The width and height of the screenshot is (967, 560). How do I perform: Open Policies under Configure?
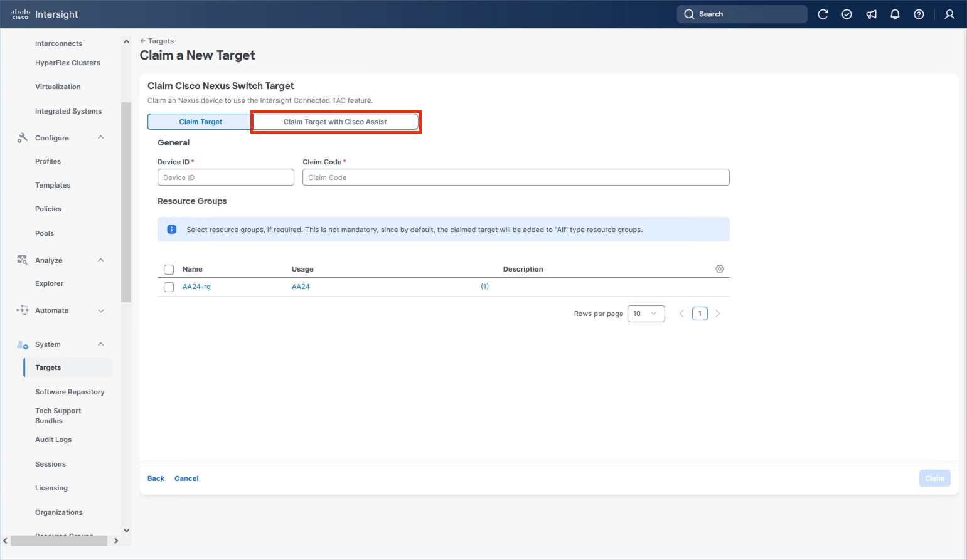click(48, 209)
